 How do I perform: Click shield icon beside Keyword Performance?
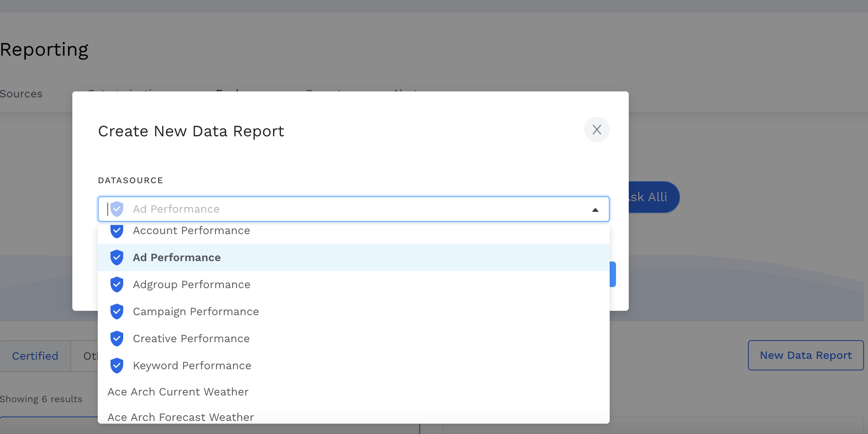tap(117, 366)
